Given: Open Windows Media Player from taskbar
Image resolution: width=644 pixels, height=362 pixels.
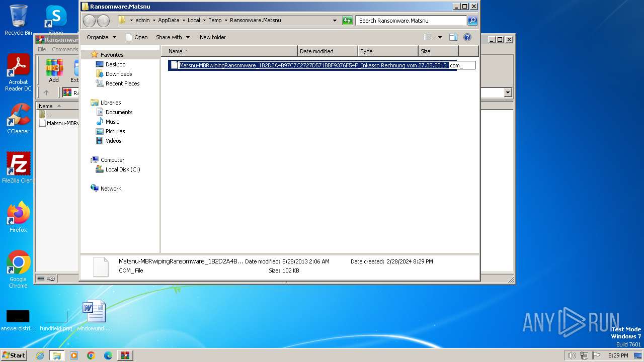Looking at the screenshot, I should tap(74, 355).
